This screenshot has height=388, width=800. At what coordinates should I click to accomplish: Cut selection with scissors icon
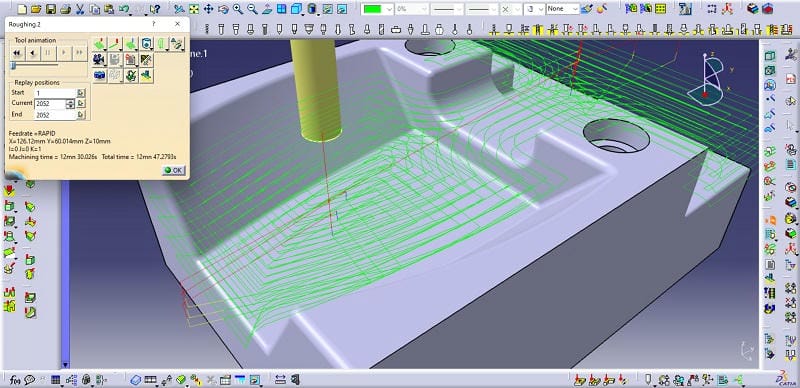(80, 9)
